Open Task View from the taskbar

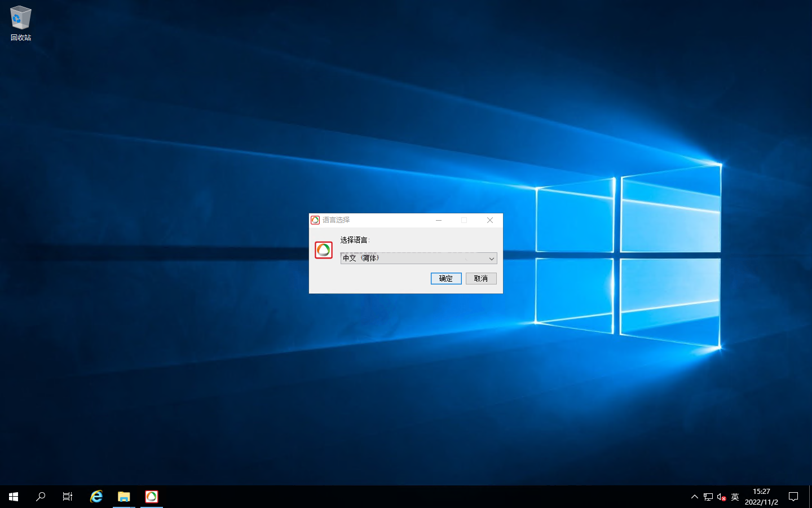click(x=68, y=497)
